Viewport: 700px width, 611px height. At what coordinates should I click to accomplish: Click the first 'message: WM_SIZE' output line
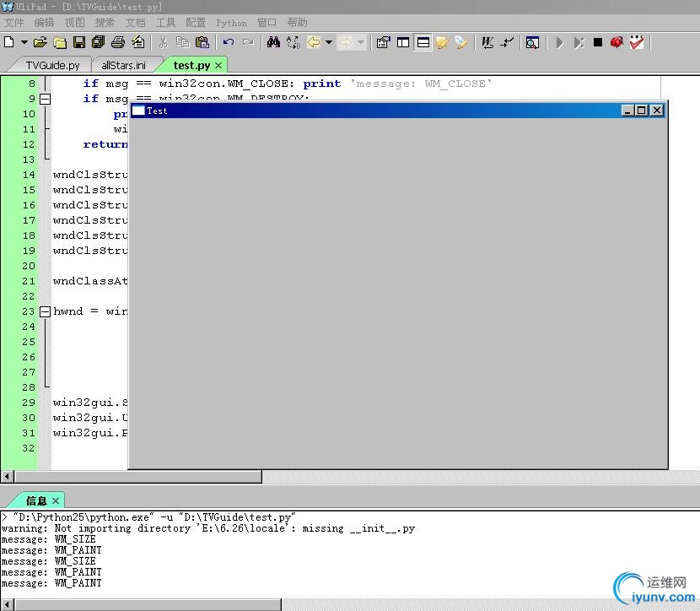point(48,539)
